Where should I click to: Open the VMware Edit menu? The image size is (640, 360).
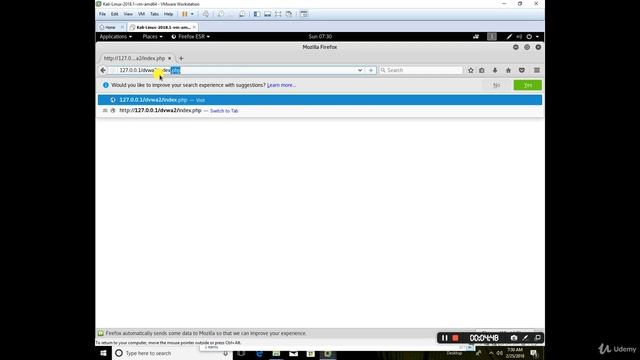tap(115, 14)
